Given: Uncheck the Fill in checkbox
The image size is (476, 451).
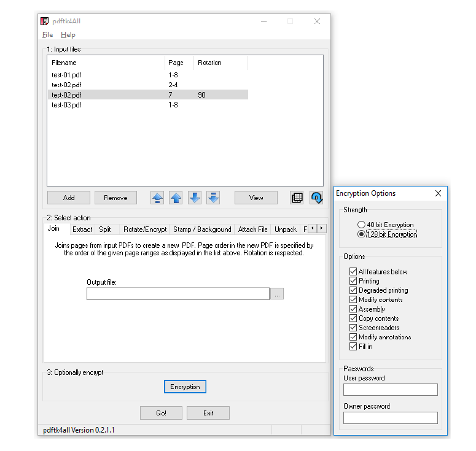Looking at the screenshot, I should [x=353, y=346].
